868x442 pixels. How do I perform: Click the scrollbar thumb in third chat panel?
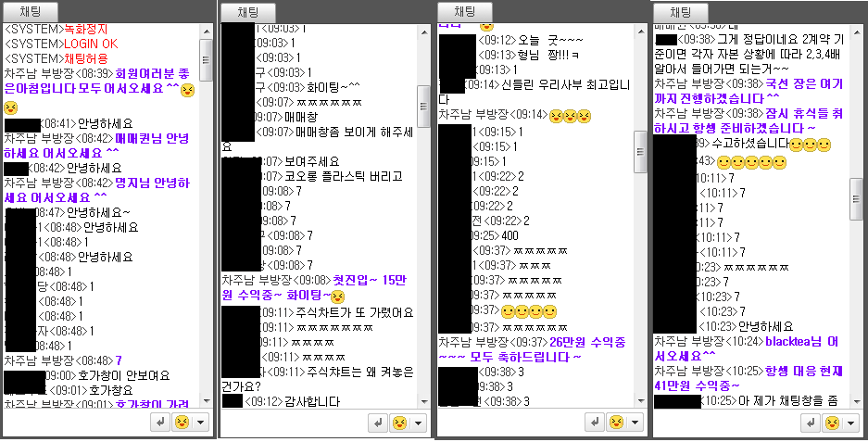pyautogui.click(x=640, y=152)
